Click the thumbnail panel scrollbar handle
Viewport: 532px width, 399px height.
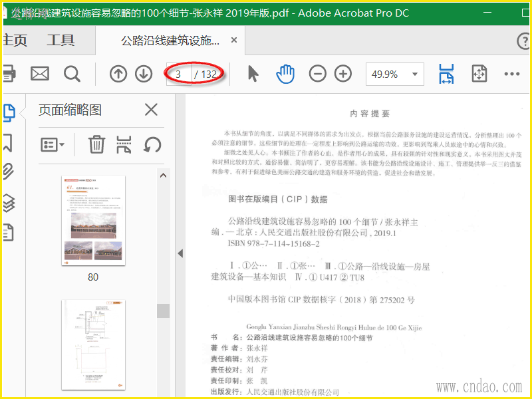[x=163, y=311]
